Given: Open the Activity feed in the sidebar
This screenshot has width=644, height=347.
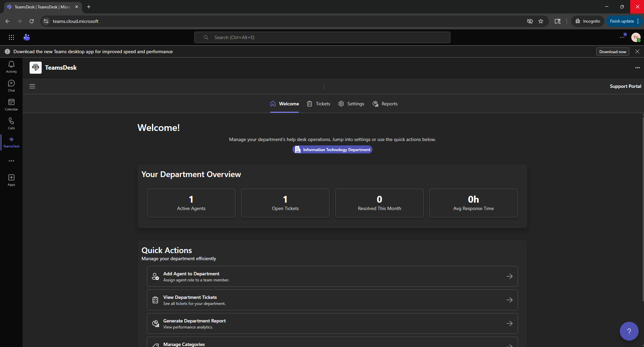Looking at the screenshot, I should (11, 67).
